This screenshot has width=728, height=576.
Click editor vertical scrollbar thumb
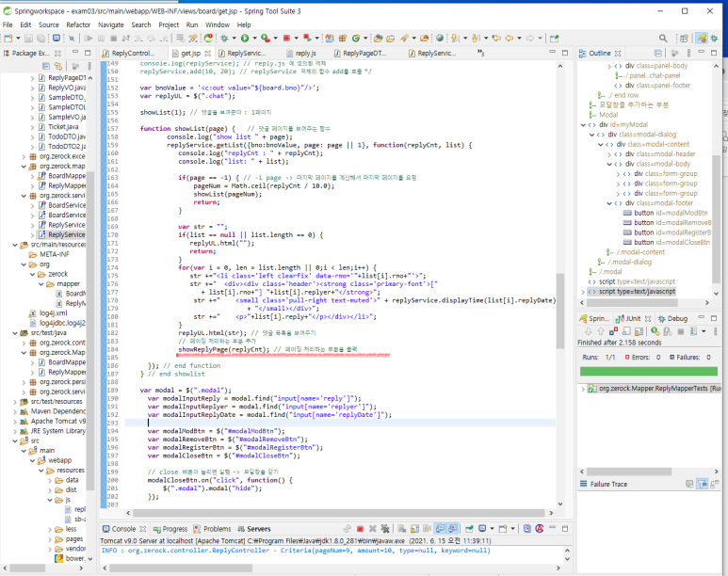pyautogui.click(x=560, y=311)
